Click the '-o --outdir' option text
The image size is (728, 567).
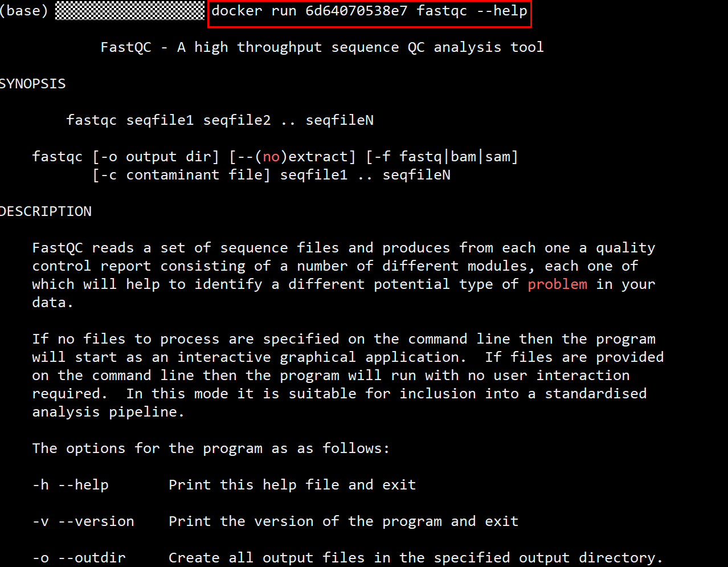click(x=79, y=558)
